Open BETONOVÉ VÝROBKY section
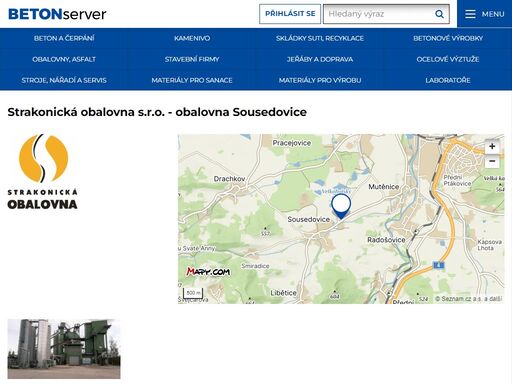This screenshot has width=512, height=384. (448, 38)
